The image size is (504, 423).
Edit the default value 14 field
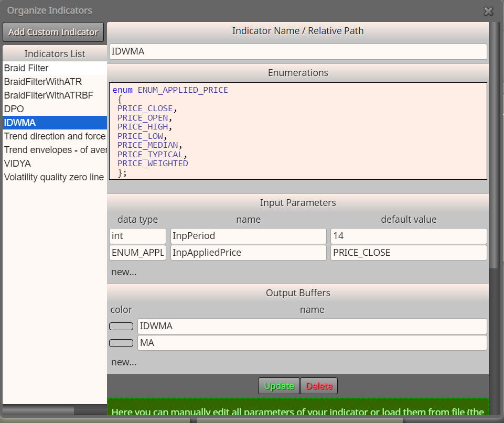409,236
